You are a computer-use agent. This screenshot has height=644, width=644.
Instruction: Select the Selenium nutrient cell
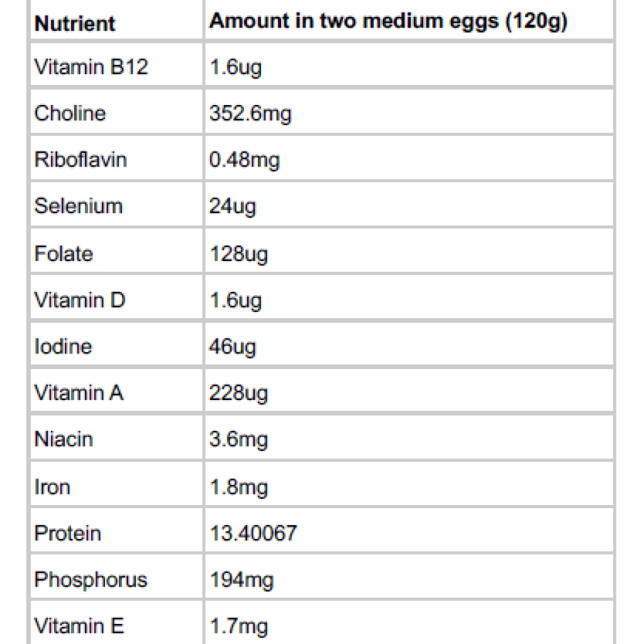point(79,206)
